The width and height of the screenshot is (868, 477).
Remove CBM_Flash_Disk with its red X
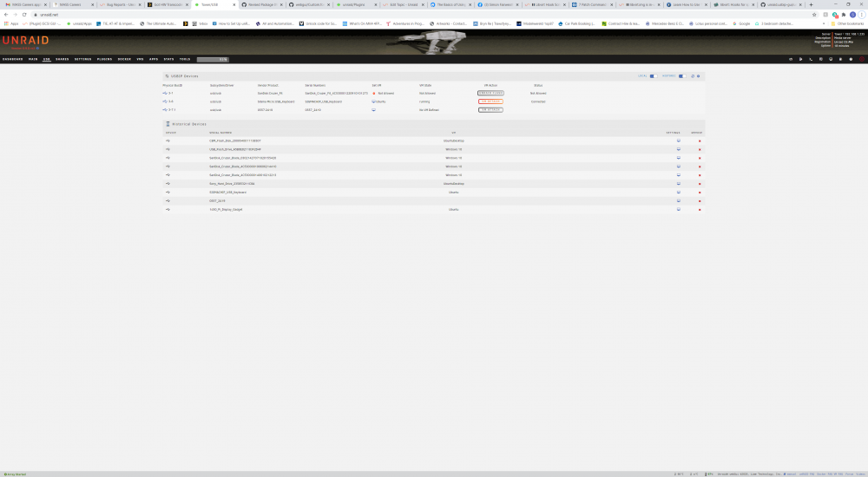pyautogui.click(x=700, y=141)
